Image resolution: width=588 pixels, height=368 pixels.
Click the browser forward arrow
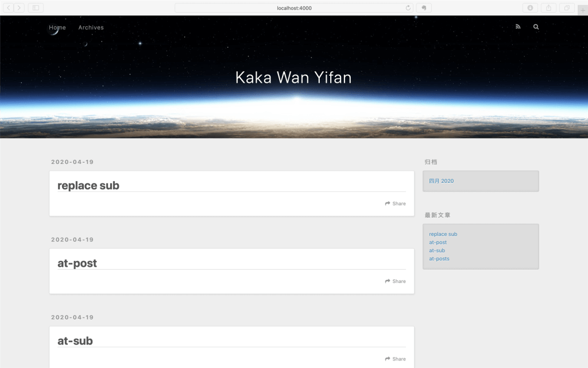[20, 8]
